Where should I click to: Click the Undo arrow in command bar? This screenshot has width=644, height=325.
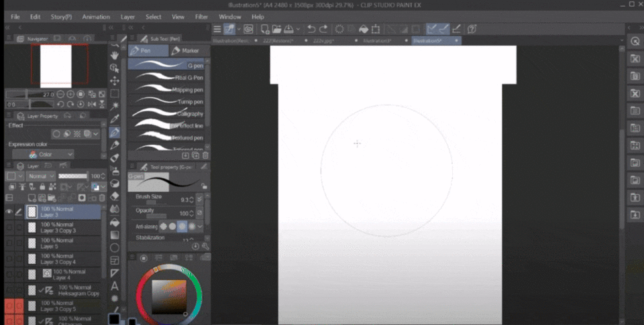[311, 29]
